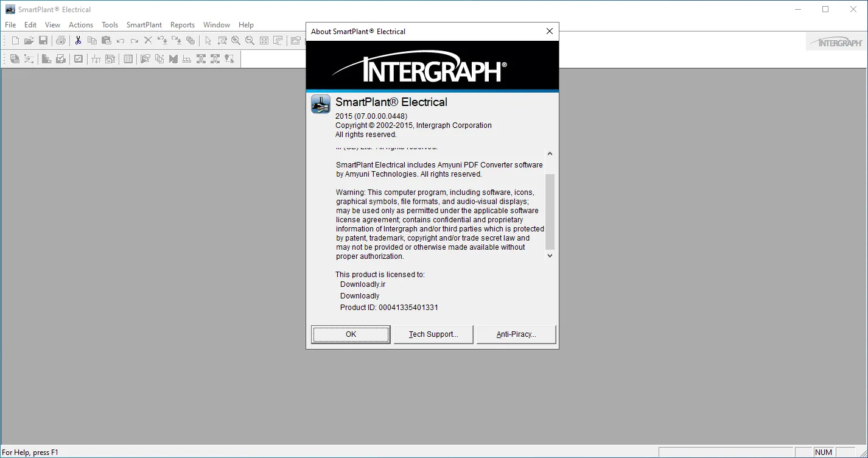This screenshot has height=458, width=868.
Task: Click the Product ID number text
Action: click(x=408, y=308)
